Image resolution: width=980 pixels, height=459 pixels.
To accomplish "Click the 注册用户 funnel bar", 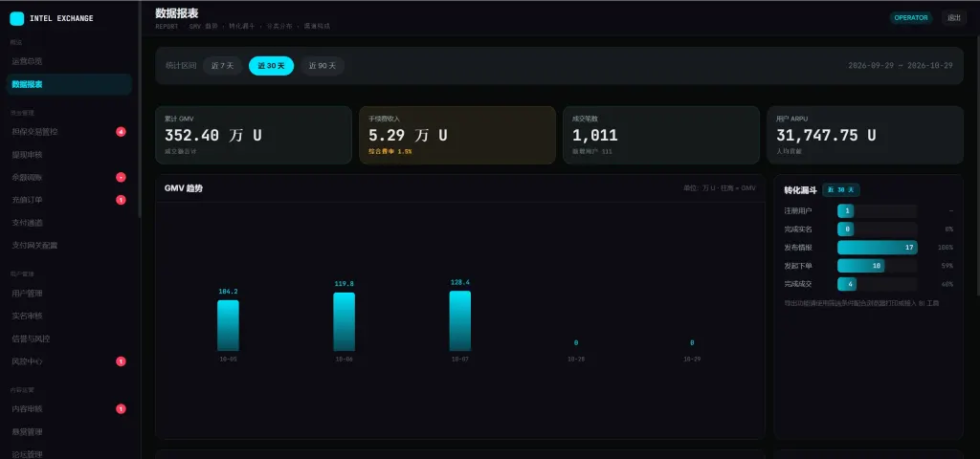I will click(x=846, y=211).
